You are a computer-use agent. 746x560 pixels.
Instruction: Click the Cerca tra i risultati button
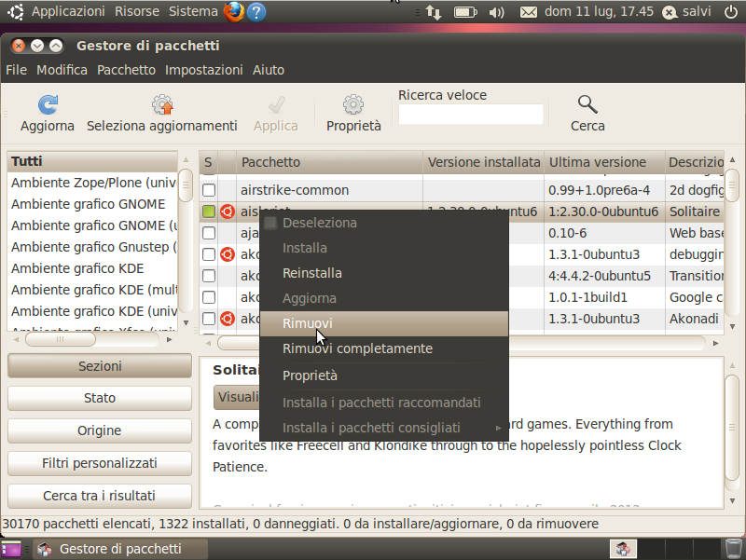100,496
